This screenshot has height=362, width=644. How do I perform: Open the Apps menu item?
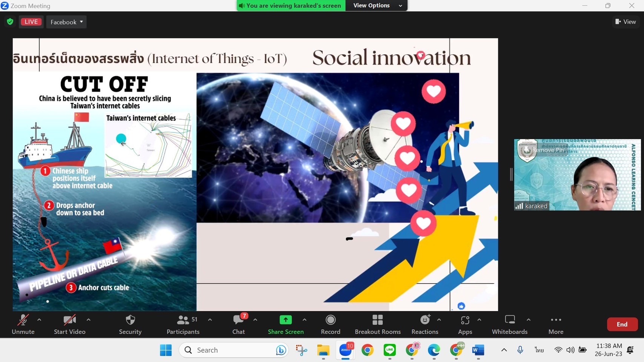tap(465, 324)
